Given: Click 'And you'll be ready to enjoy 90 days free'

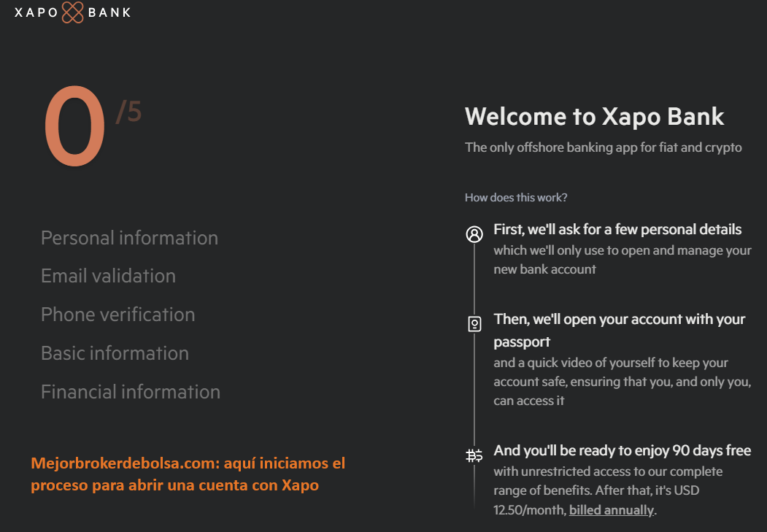Looking at the screenshot, I should pyautogui.click(x=623, y=450).
